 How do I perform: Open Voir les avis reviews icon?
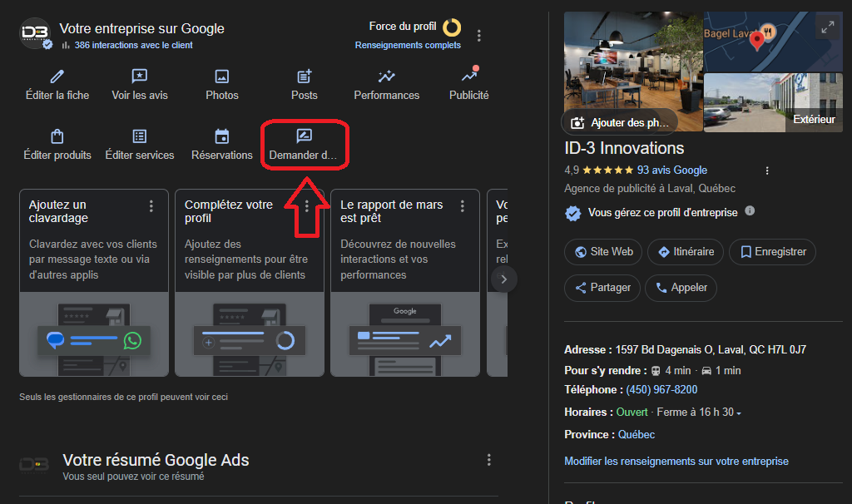click(140, 77)
